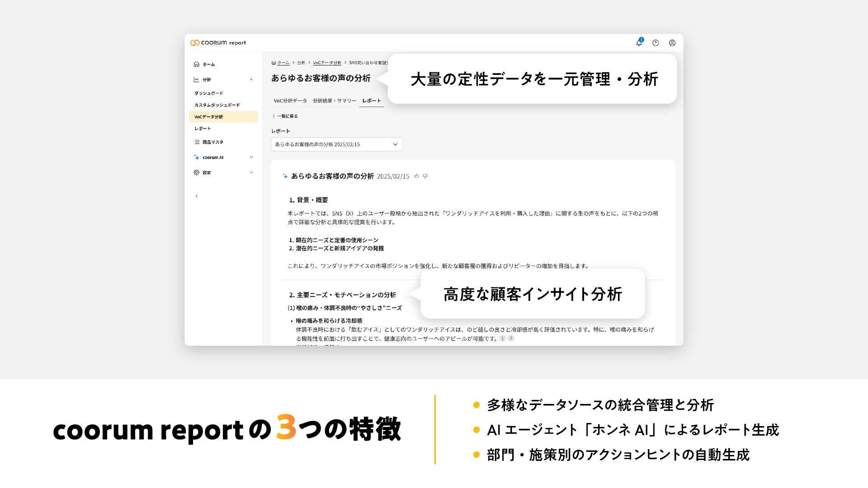Viewport: 868px width, 488px height.
Task: Open カスタムダッシュボード in the sidebar
Action: coord(217,105)
